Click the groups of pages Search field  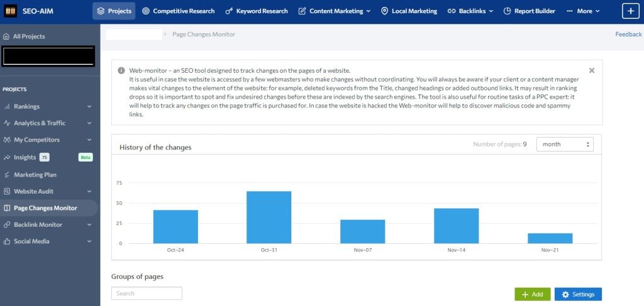(x=147, y=293)
